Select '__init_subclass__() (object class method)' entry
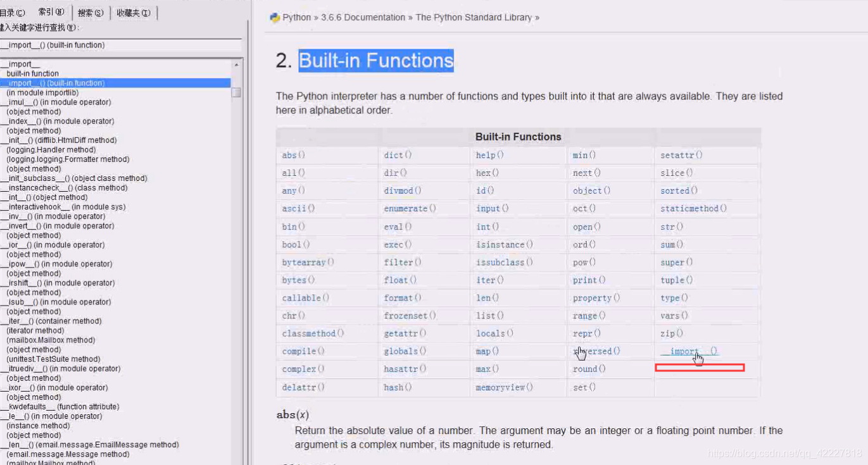This screenshot has height=465, width=868. 73,178
